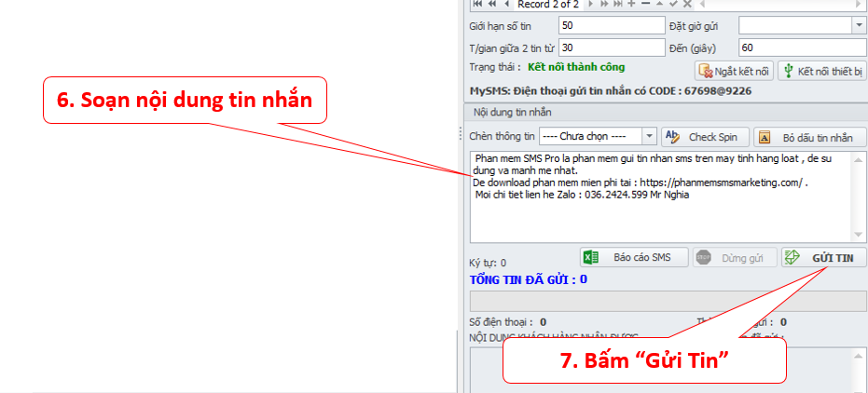Jump to last record in navigator
This screenshot has height=393, width=868.
tap(616, 4)
